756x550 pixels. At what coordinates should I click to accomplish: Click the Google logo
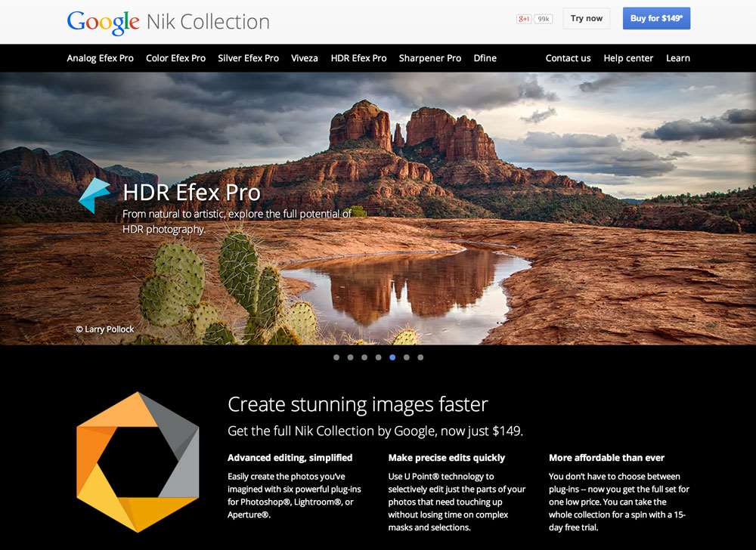point(104,22)
